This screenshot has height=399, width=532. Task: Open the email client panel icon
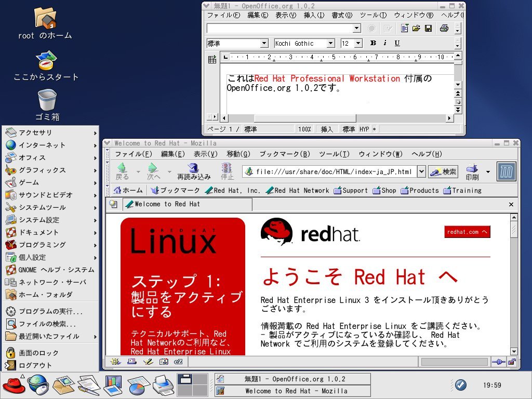coord(63,385)
